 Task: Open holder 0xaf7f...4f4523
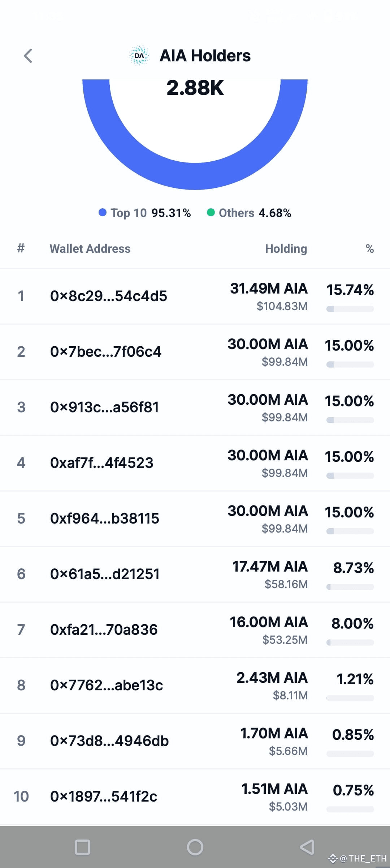coord(195,463)
